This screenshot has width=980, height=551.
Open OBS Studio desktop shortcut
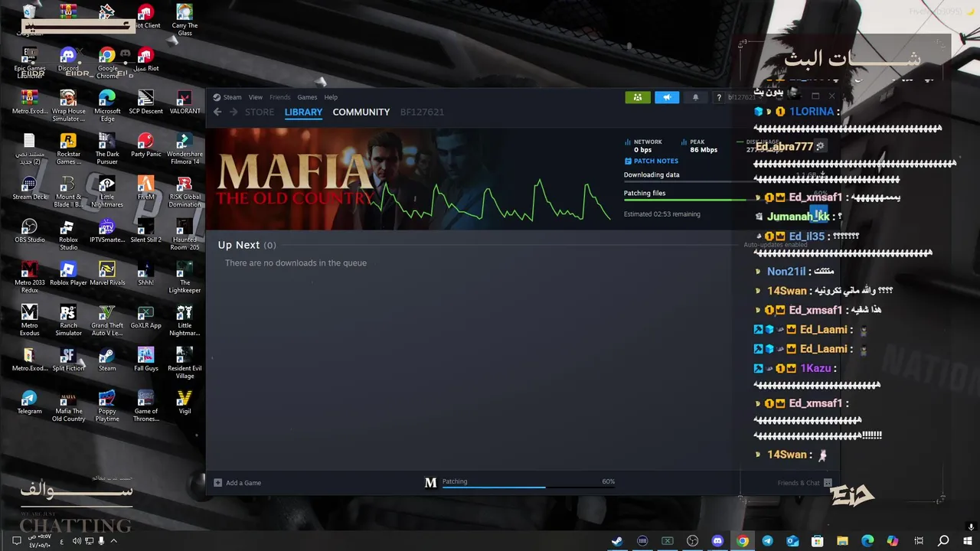click(29, 231)
